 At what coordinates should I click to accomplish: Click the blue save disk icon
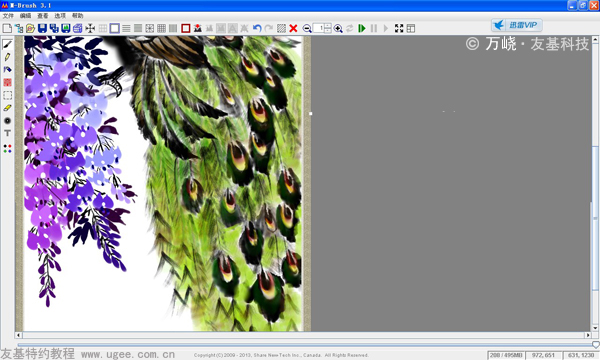[x=42, y=28]
